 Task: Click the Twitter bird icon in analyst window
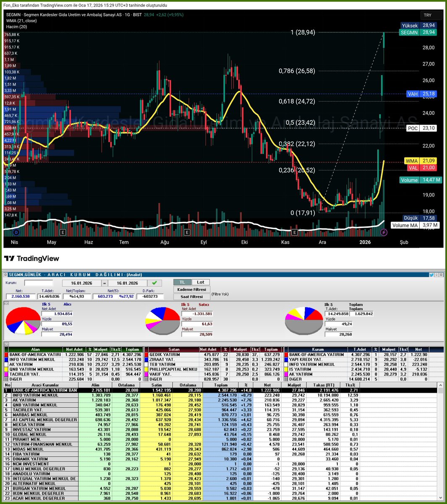point(431,275)
